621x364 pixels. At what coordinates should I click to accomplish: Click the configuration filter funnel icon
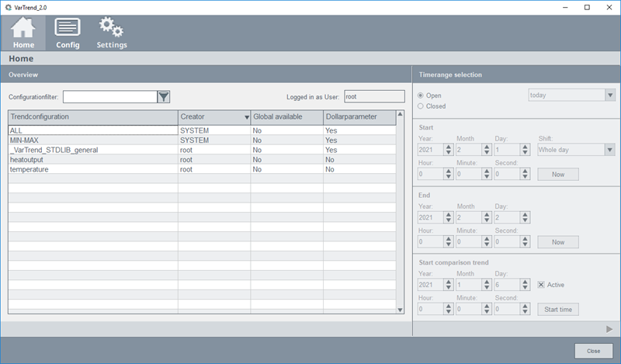[164, 97]
